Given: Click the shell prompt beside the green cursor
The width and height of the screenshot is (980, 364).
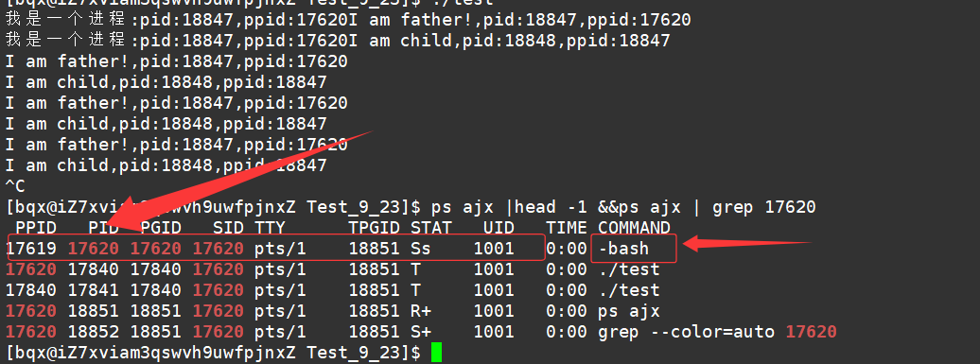Looking at the screenshot, I should [213, 352].
